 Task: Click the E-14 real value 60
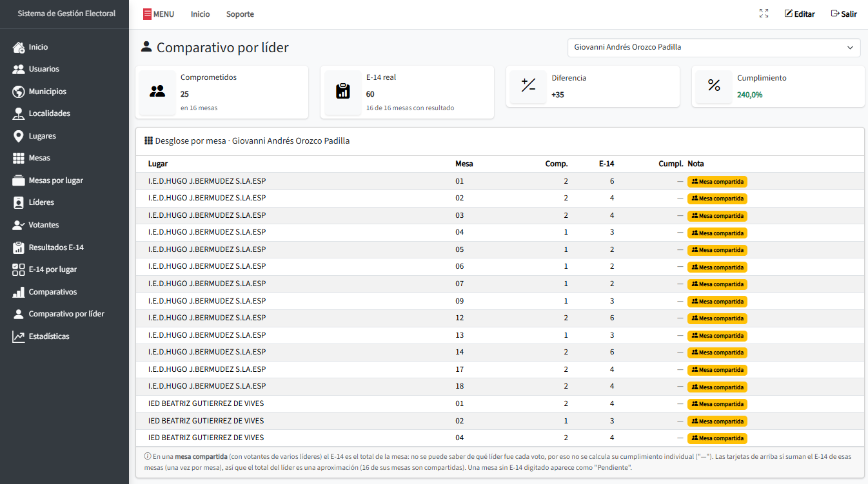coord(370,94)
